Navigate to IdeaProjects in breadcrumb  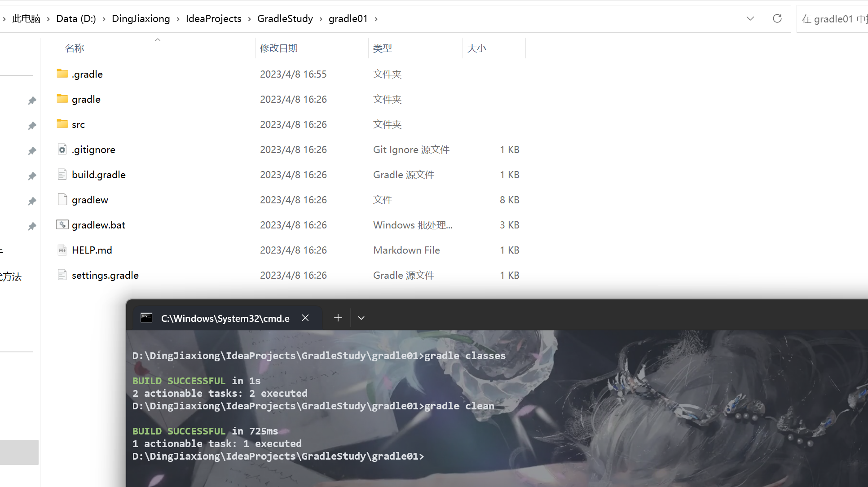[x=213, y=18]
